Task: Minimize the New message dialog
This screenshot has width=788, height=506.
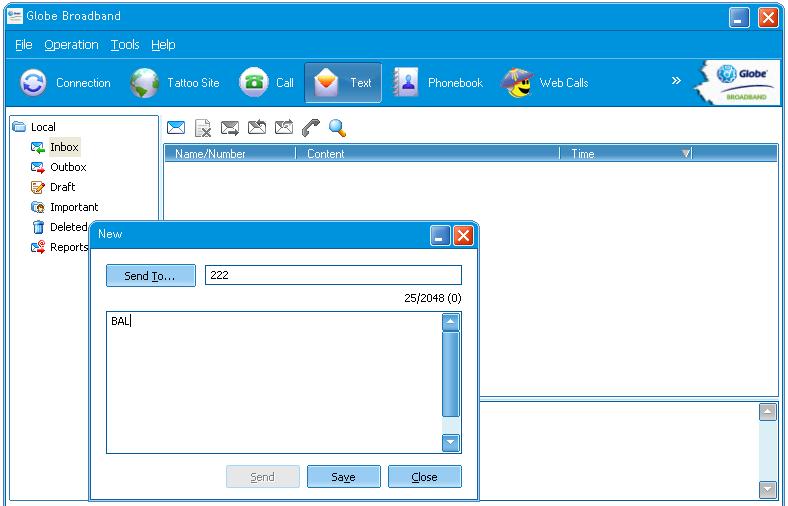Action: pos(440,236)
